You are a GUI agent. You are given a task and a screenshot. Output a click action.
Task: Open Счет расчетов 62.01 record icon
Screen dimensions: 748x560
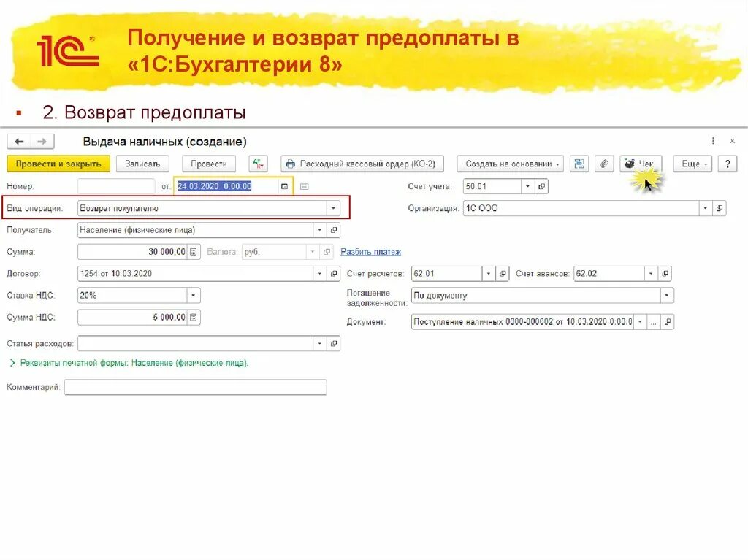tap(503, 274)
